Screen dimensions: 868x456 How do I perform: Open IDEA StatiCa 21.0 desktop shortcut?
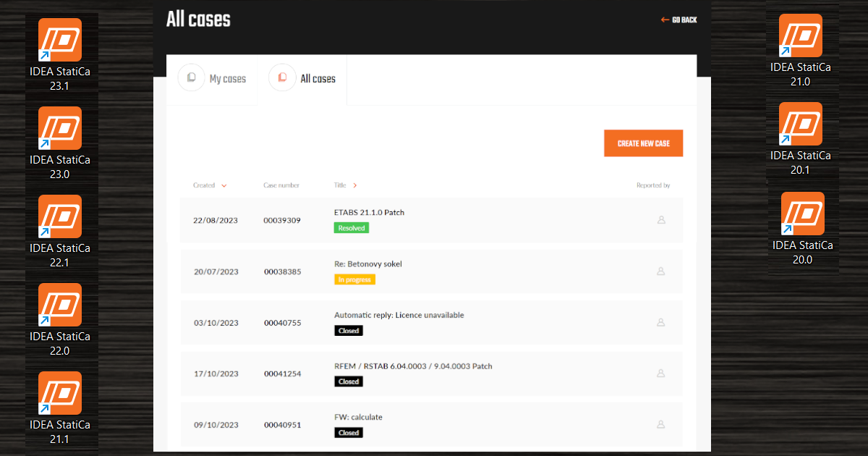click(x=801, y=51)
